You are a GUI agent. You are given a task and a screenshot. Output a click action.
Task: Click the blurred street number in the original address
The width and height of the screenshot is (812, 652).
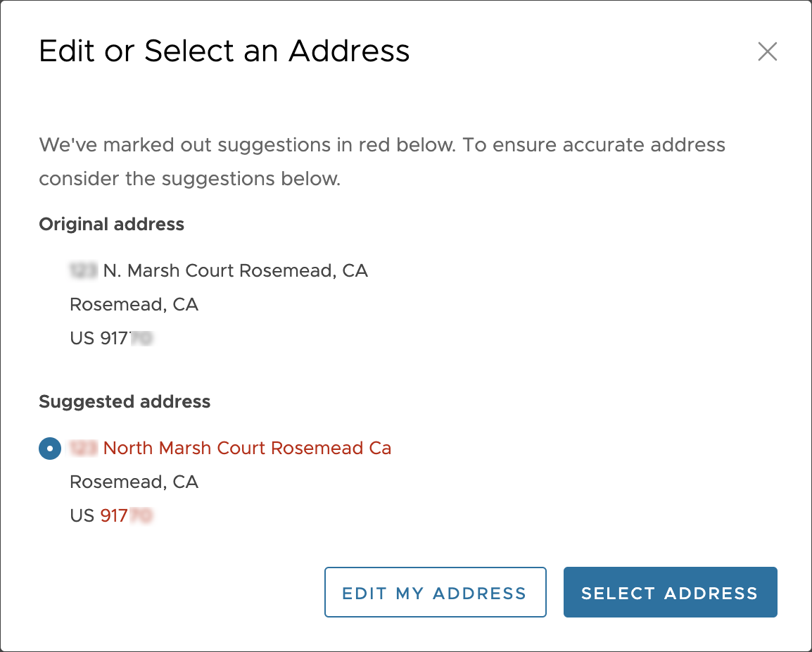[83, 271]
